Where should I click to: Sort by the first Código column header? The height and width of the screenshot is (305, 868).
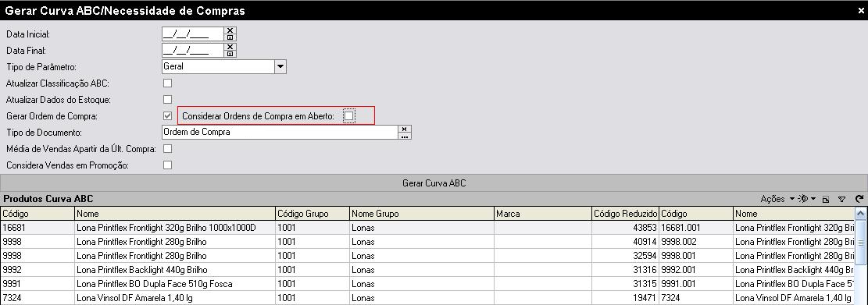(x=37, y=214)
